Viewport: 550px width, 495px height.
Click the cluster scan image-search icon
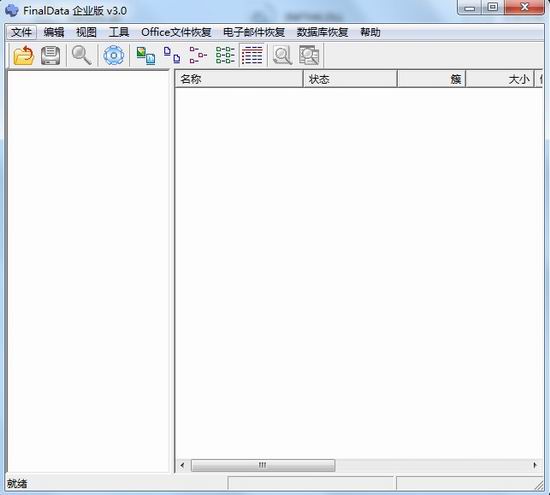pos(309,55)
